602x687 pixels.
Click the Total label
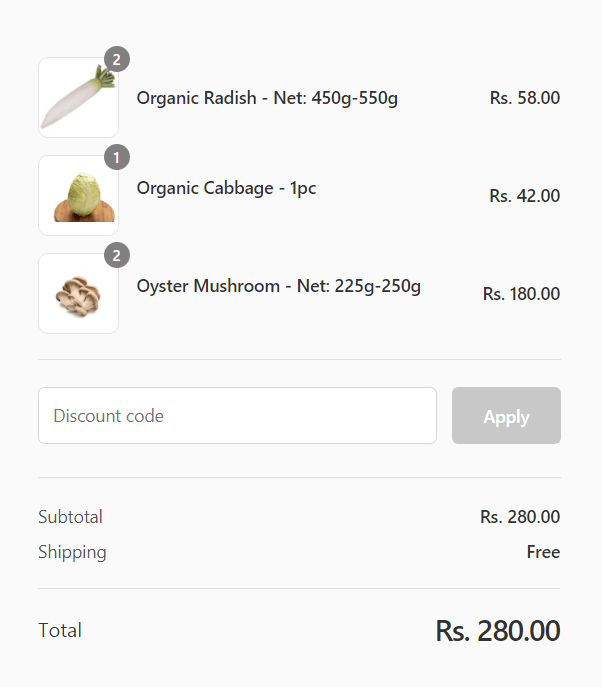pyautogui.click(x=60, y=631)
